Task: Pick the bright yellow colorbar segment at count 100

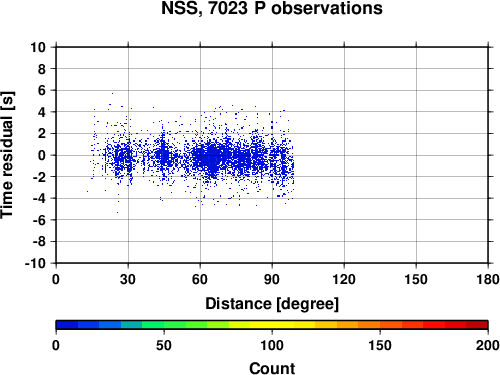Action: click(x=272, y=325)
